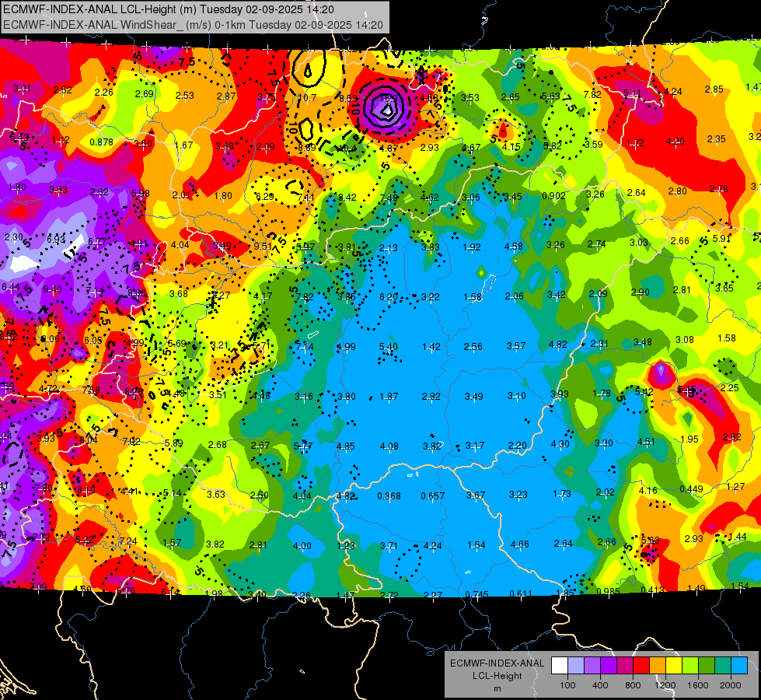Viewport: 761px width, 700px height.
Task: Click the wind shear value 6.93
Action: [x=56, y=239]
